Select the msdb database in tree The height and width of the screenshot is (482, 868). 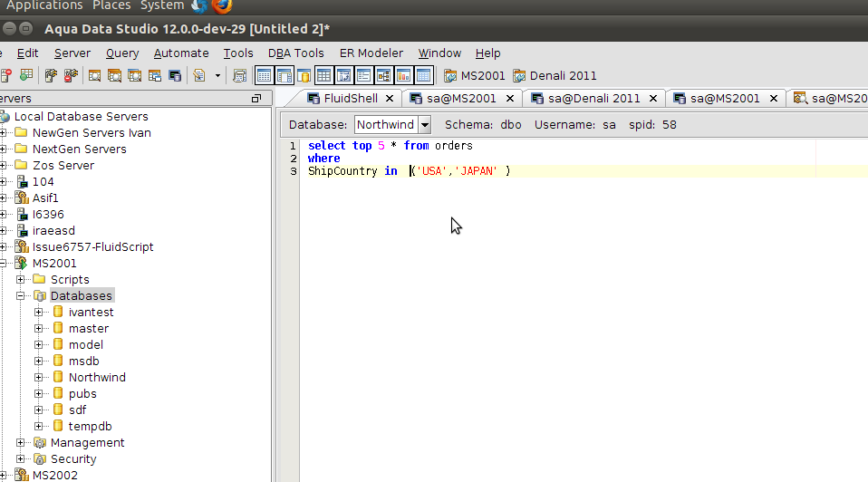tap(83, 361)
